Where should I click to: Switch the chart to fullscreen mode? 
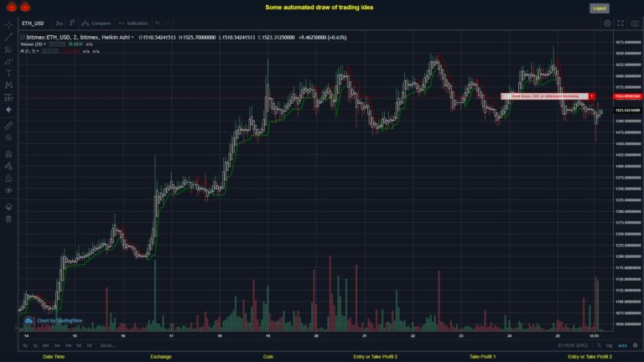621,23
